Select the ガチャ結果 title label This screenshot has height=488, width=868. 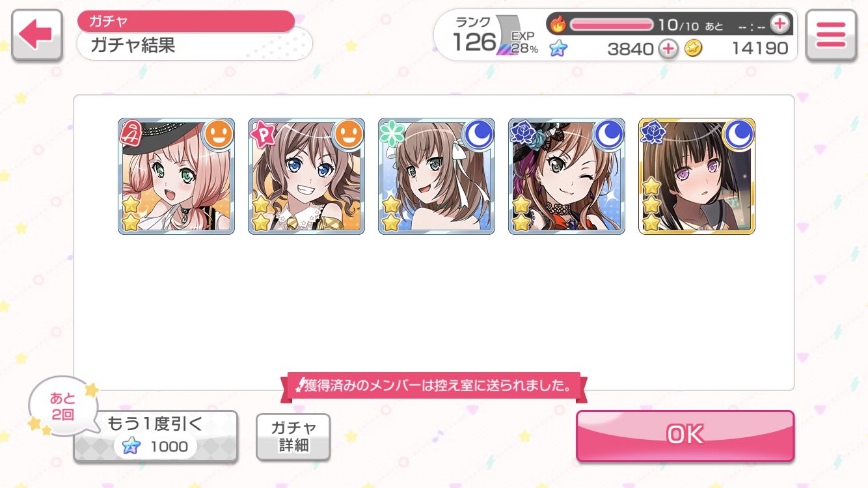tap(133, 46)
